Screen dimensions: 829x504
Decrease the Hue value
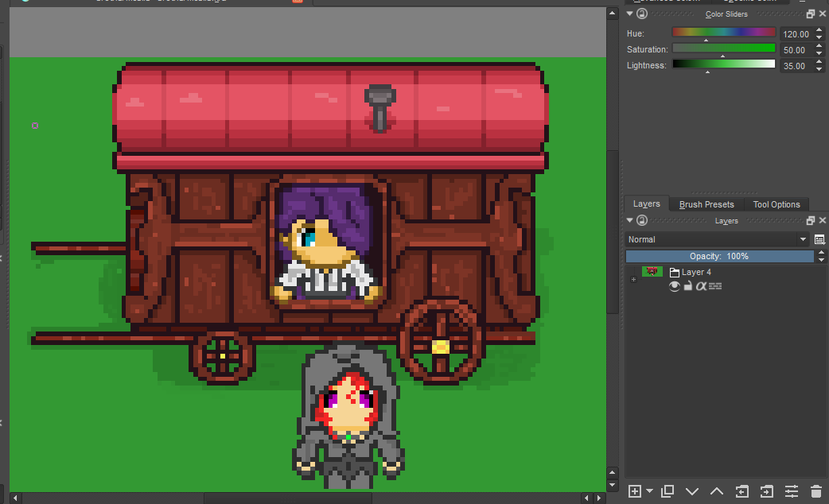tap(819, 37)
